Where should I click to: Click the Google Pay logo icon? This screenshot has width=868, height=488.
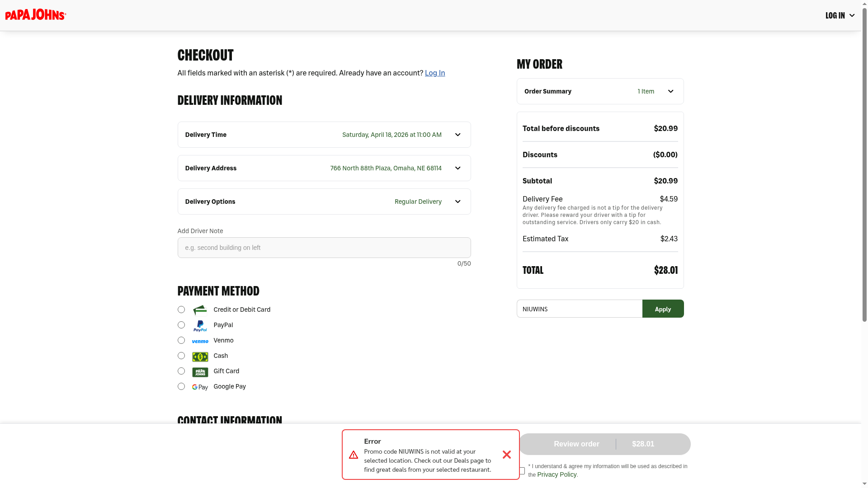(200, 387)
